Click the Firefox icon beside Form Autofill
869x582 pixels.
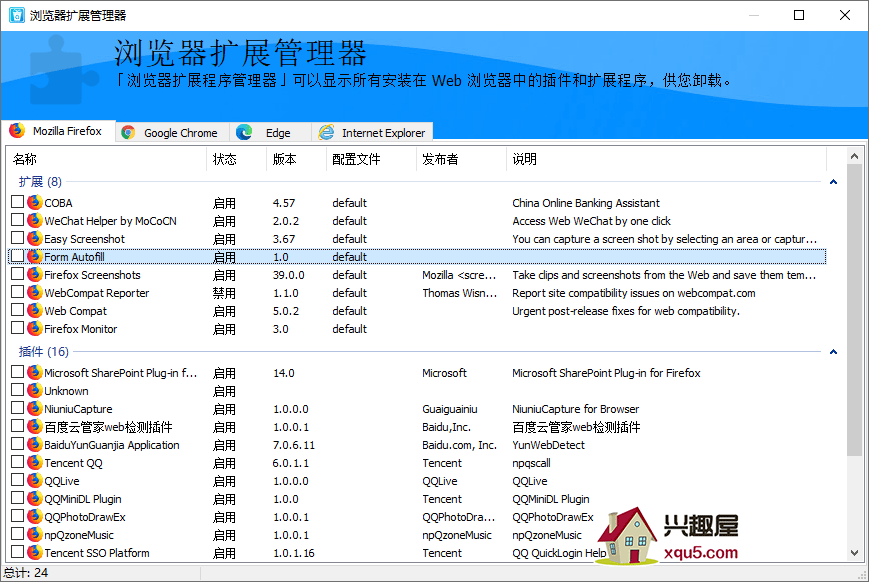click(34, 257)
